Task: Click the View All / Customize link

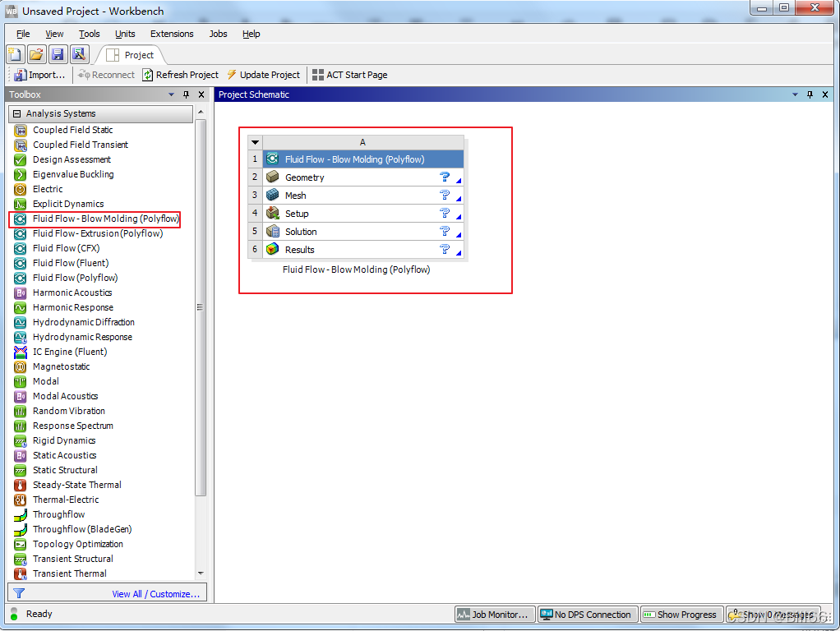Action: tap(156, 594)
